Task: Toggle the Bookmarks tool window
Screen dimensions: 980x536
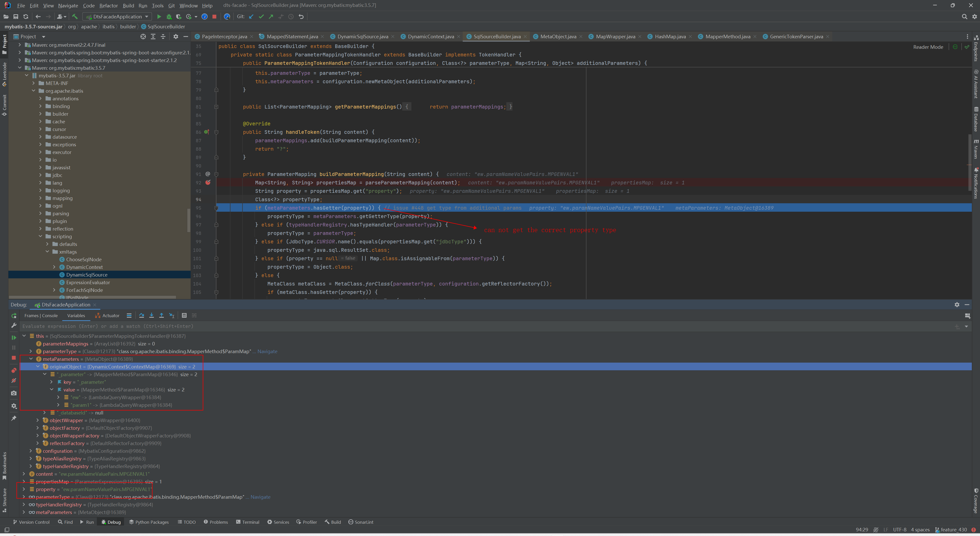Action: 5,466
